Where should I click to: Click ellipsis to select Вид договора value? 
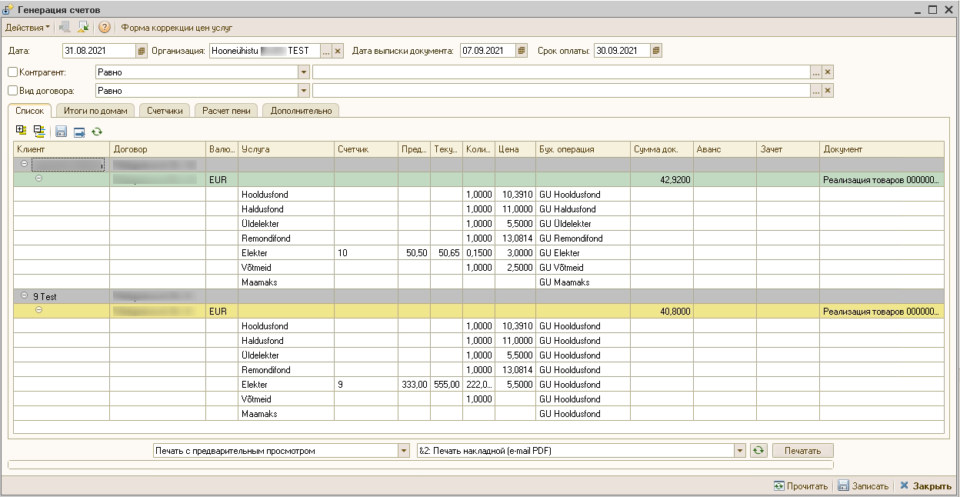pyautogui.click(x=816, y=91)
